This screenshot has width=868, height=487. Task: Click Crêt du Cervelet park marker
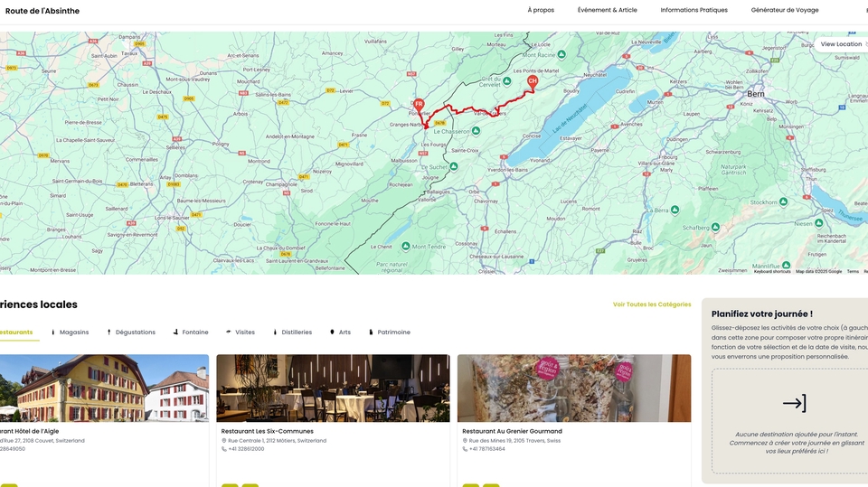click(506, 81)
